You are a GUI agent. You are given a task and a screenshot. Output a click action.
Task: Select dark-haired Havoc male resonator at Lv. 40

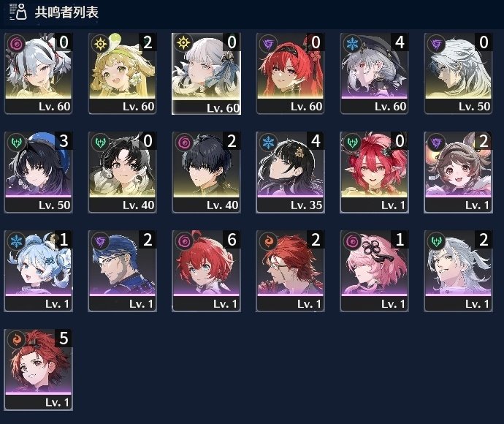click(x=207, y=172)
